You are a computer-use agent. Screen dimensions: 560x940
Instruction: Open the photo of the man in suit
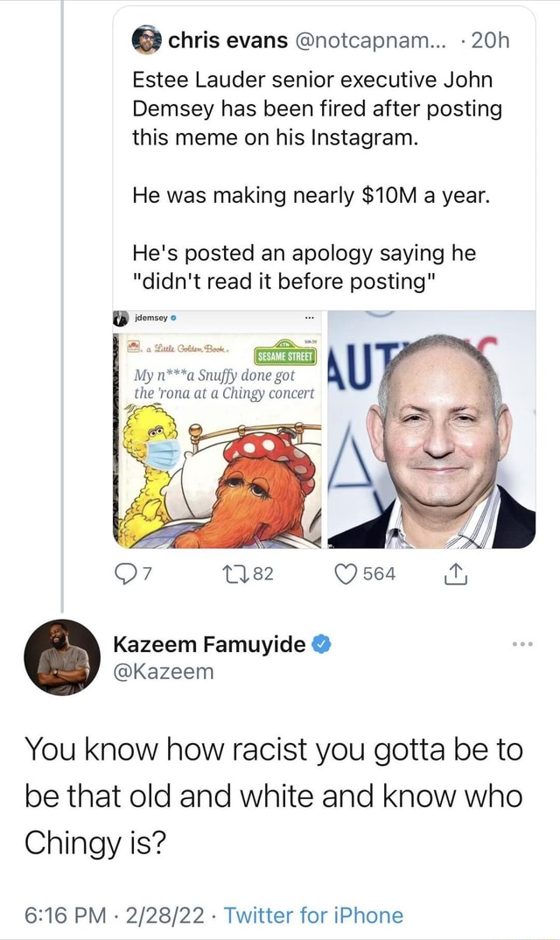click(x=432, y=429)
